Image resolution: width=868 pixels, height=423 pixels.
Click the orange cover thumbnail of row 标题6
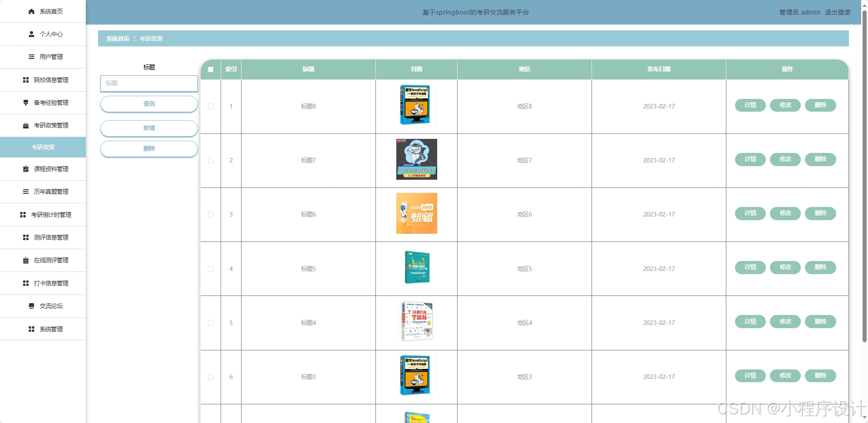point(416,213)
